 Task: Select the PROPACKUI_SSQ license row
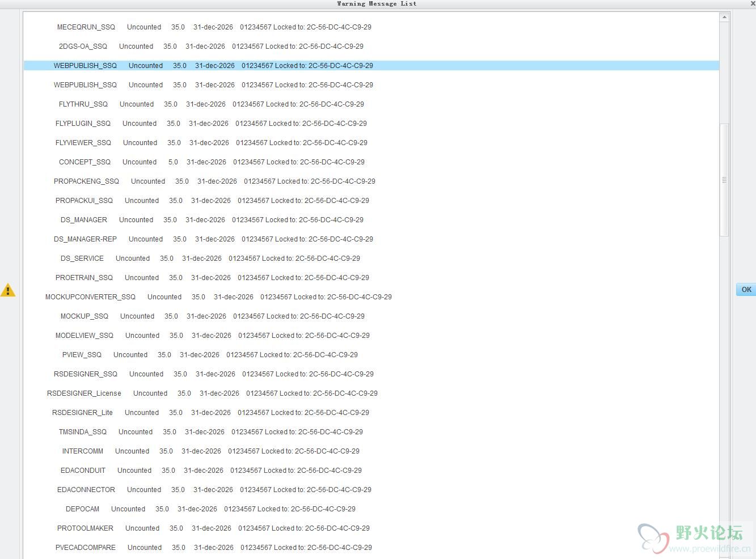(x=371, y=201)
